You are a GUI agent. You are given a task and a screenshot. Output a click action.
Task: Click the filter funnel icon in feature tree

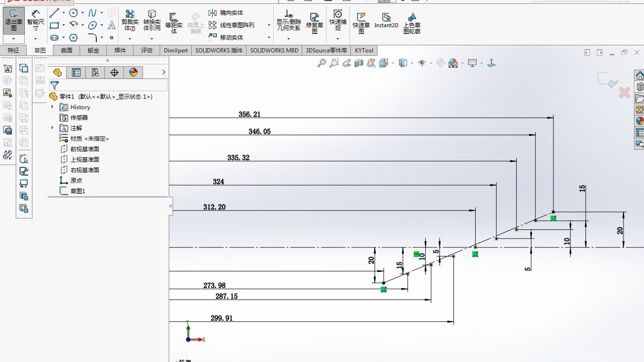coord(55,85)
